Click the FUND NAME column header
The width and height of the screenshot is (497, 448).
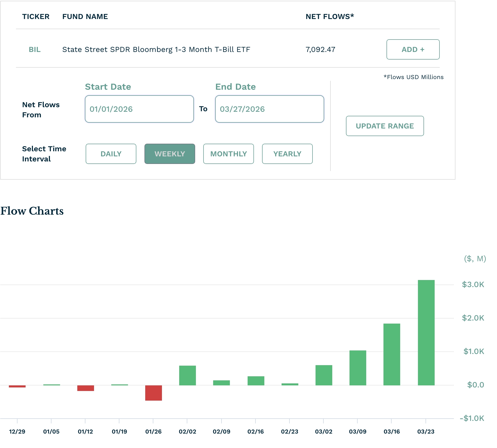click(85, 16)
